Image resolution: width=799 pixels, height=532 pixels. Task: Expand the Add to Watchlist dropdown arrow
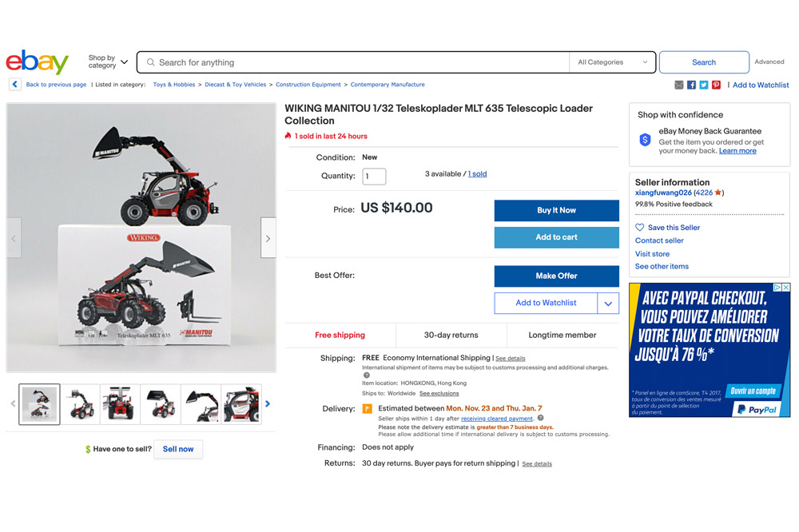click(608, 304)
